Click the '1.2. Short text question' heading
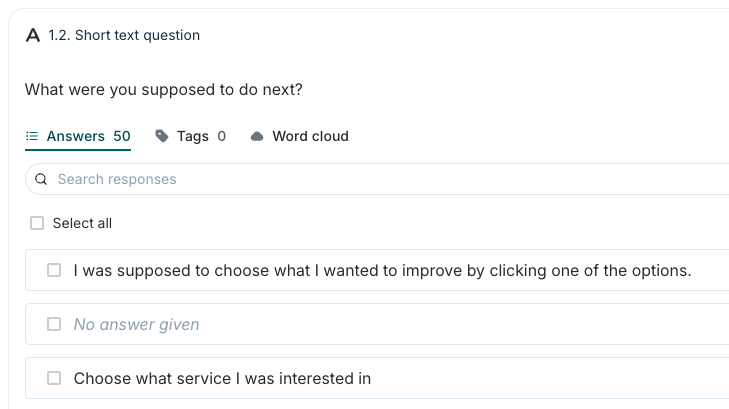 [x=124, y=35]
